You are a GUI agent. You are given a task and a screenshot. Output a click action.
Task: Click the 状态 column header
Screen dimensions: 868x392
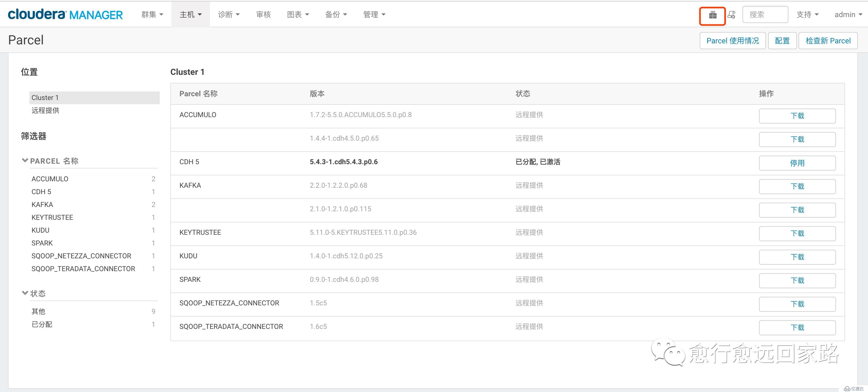point(523,94)
